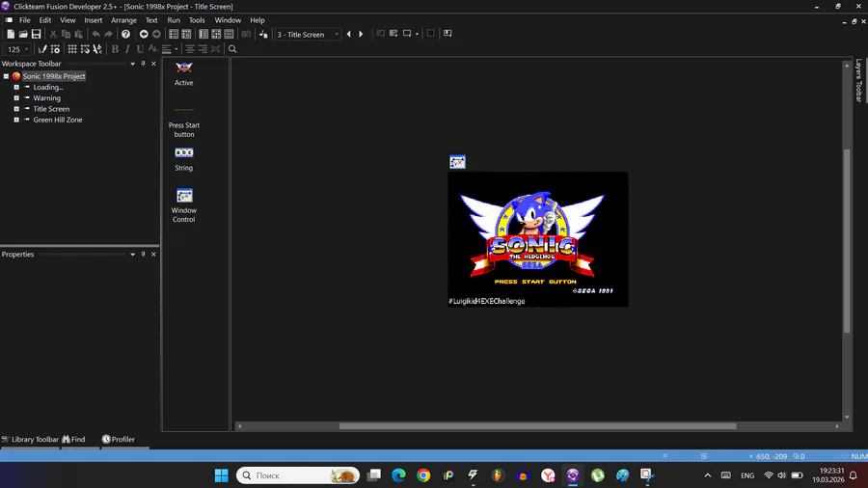Screen dimensions: 868x488
Task: Navigate forward with the round right arrow
Action: (x=156, y=34)
